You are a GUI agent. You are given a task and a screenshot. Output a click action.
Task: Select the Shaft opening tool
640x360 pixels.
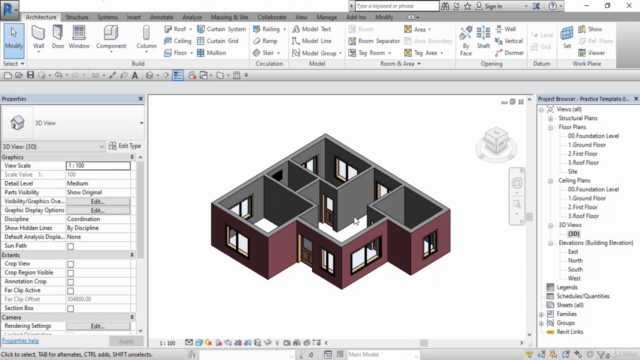coord(483,38)
